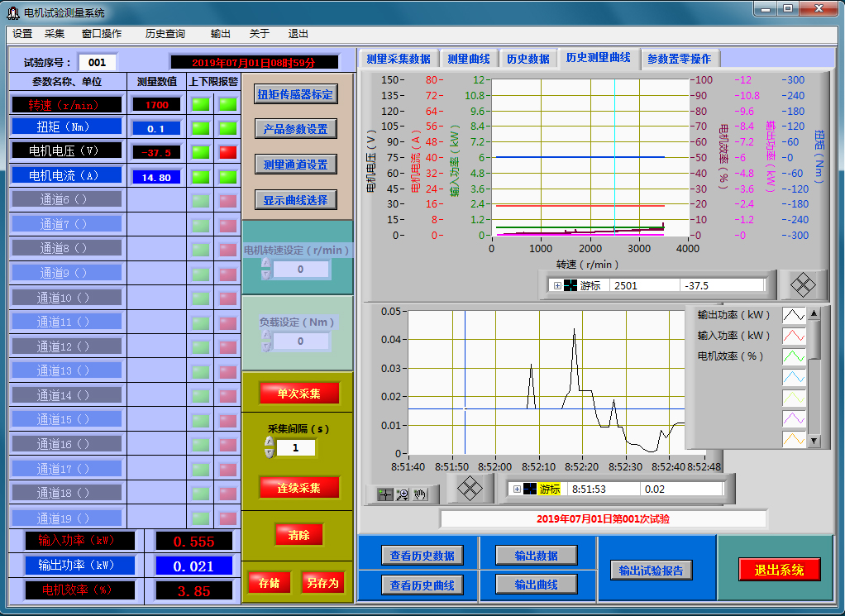Click the 扭矩 lower-limit alarm indicator
This screenshot has height=616, width=845.
click(200, 128)
